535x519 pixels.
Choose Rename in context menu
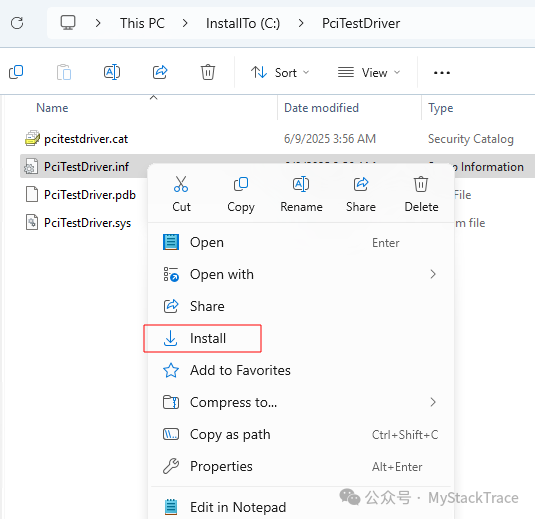(301, 194)
